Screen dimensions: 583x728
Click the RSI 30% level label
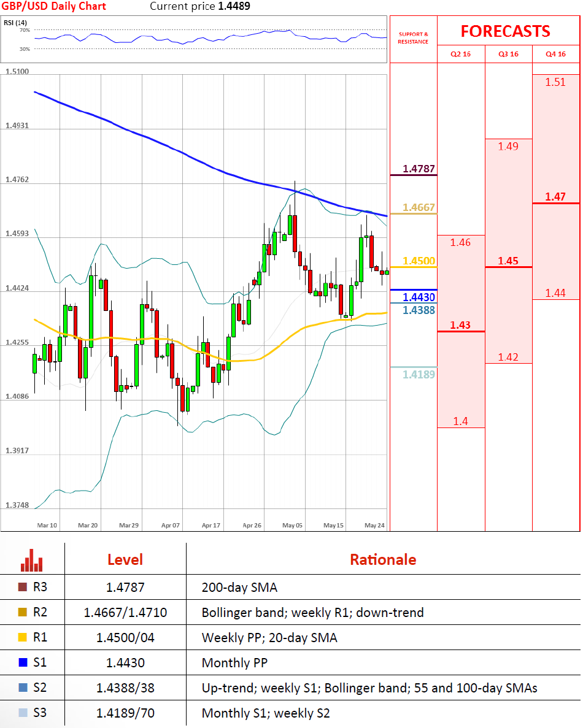tap(25, 48)
